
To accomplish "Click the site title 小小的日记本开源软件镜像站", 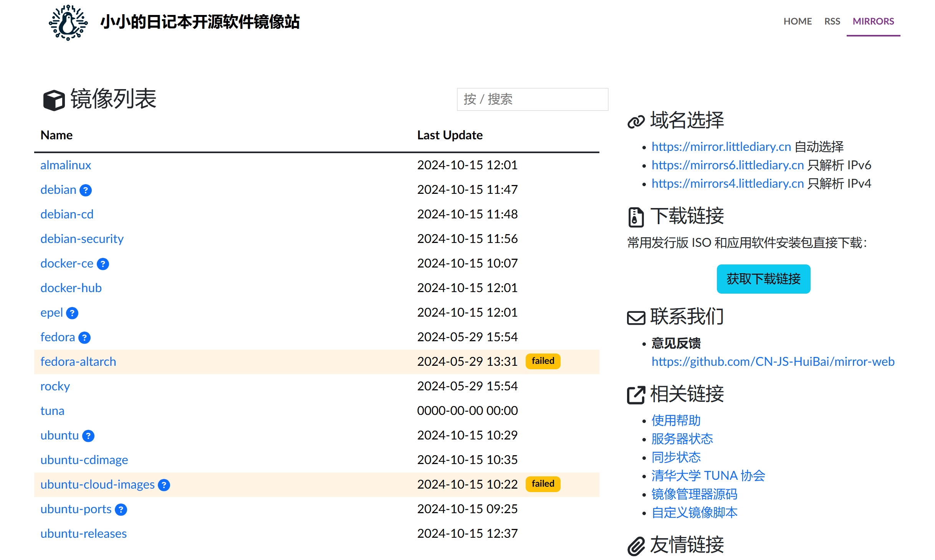I will [200, 22].
